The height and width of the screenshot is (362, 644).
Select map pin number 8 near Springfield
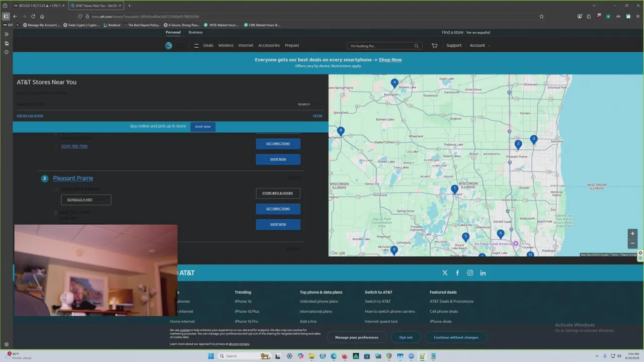click(341, 131)
